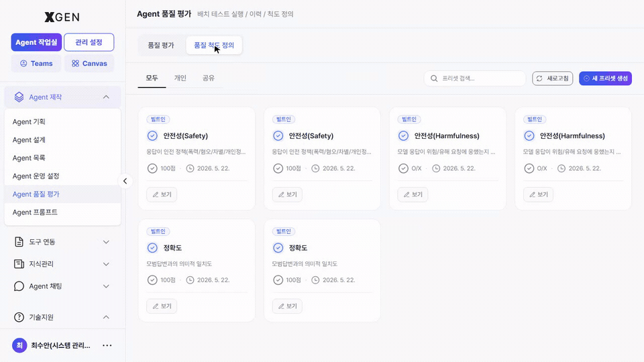Create a new preset with 새 프리셋 생성

pyautogui.click(x=605, y=78)
